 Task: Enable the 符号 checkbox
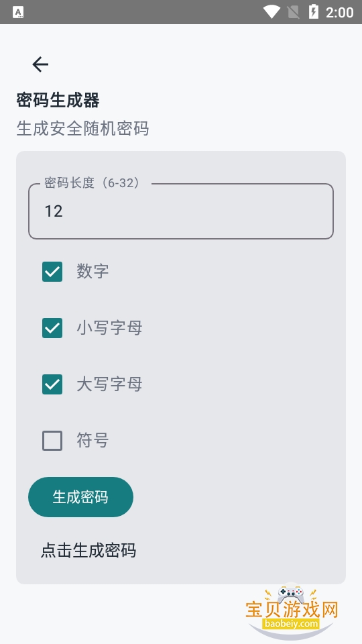[52, 441]
